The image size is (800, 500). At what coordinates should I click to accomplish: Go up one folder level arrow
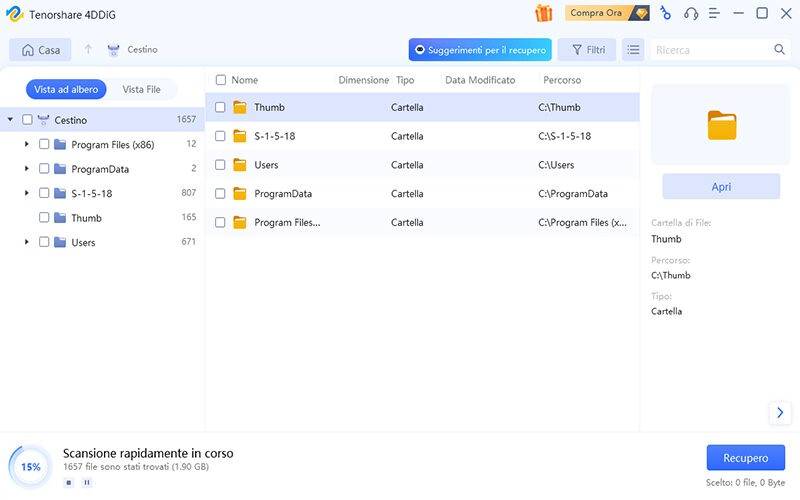pos(88,49)
